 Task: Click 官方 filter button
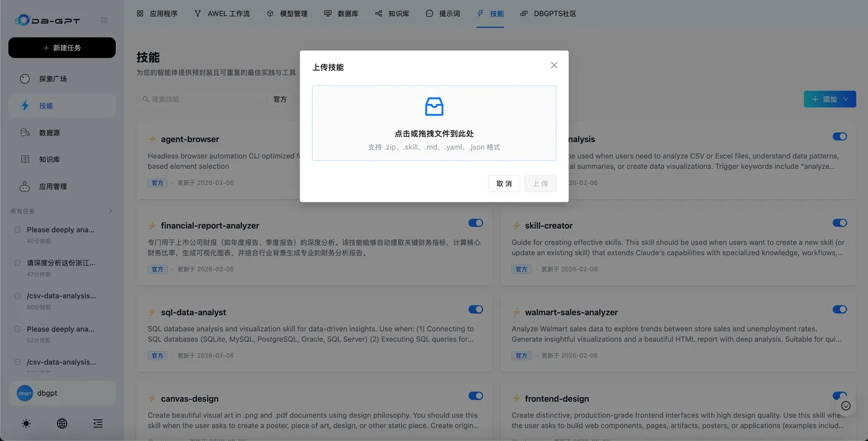pyautogui.click(x=280, y=99)
